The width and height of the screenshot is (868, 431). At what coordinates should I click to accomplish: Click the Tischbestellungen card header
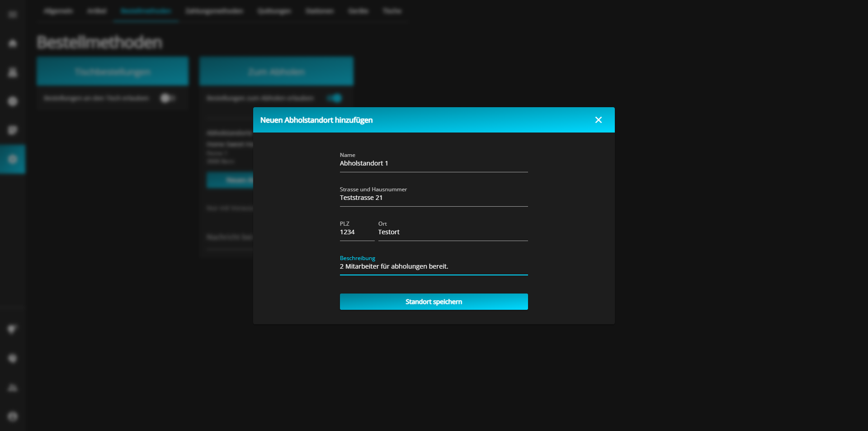pos(113,71)
